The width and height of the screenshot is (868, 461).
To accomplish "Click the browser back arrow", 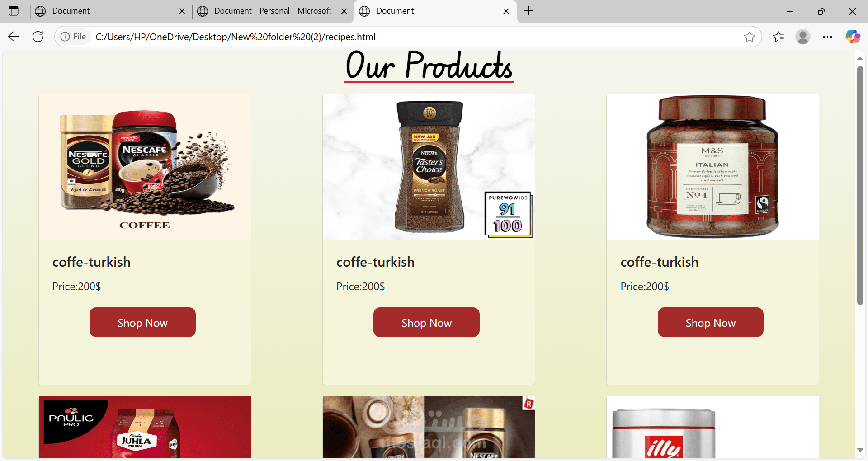I will [x=14, y=37].
